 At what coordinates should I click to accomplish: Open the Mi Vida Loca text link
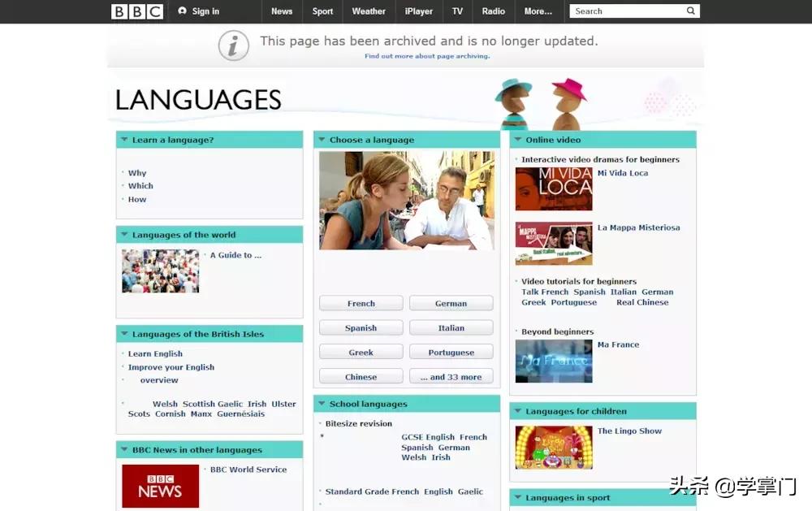[x=623, y=173]
